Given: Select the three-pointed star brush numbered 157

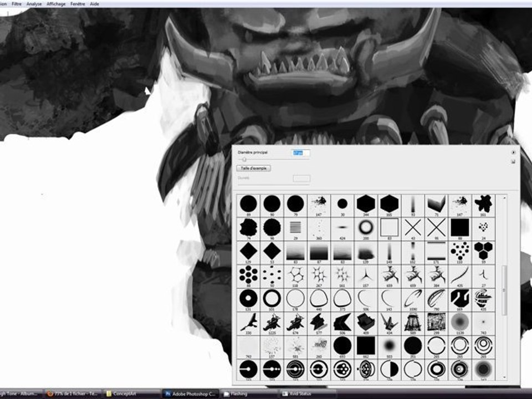Looking at the screenshot, I should (366, 276).
